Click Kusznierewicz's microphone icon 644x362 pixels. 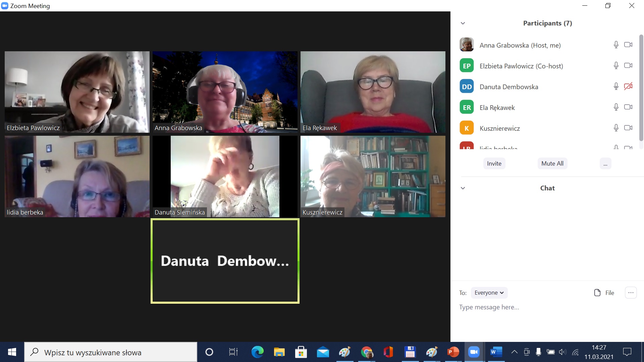click(616, 128)
